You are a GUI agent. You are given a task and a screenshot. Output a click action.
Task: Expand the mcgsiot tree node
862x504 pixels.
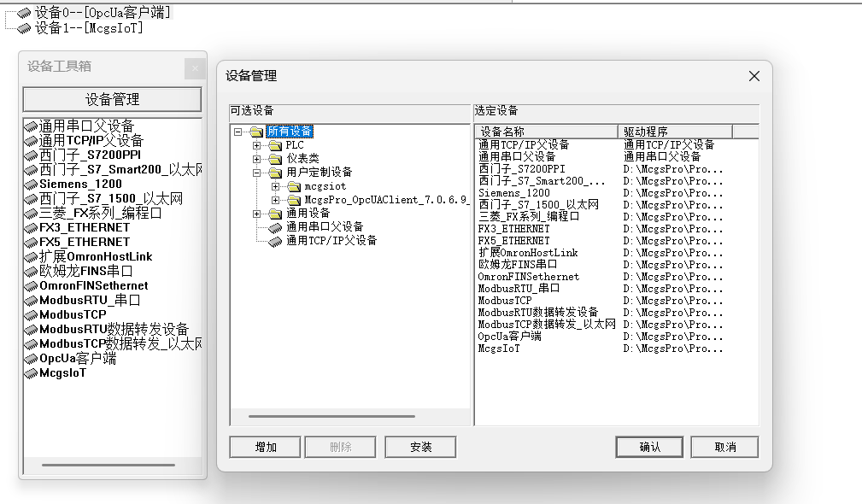coord(275,186)
